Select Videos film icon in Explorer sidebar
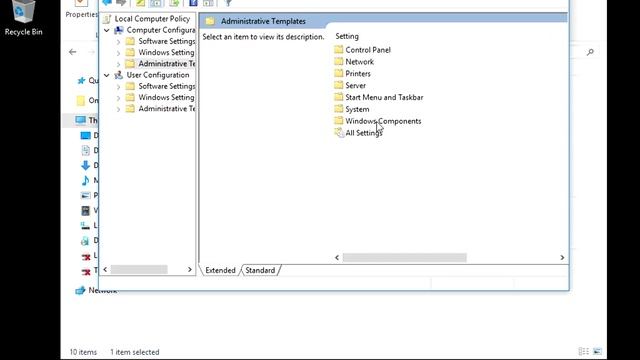This screenshot has width=640, height=360. (85, 211)
